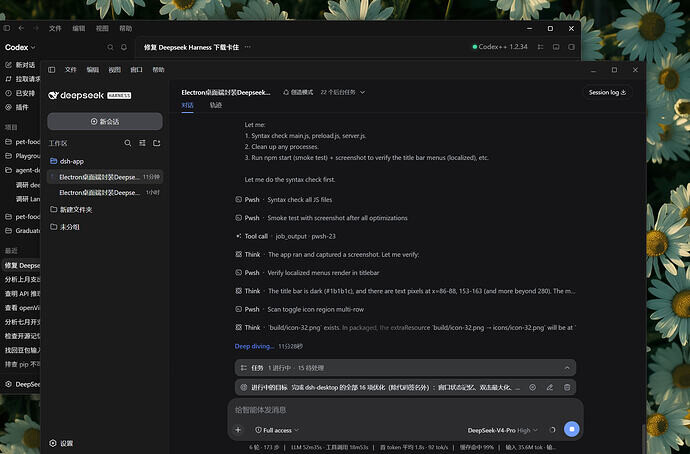Open Codex dropdown in the back window
The width and height of the screenshot is (690, 454).
click(x=20, y=47)
